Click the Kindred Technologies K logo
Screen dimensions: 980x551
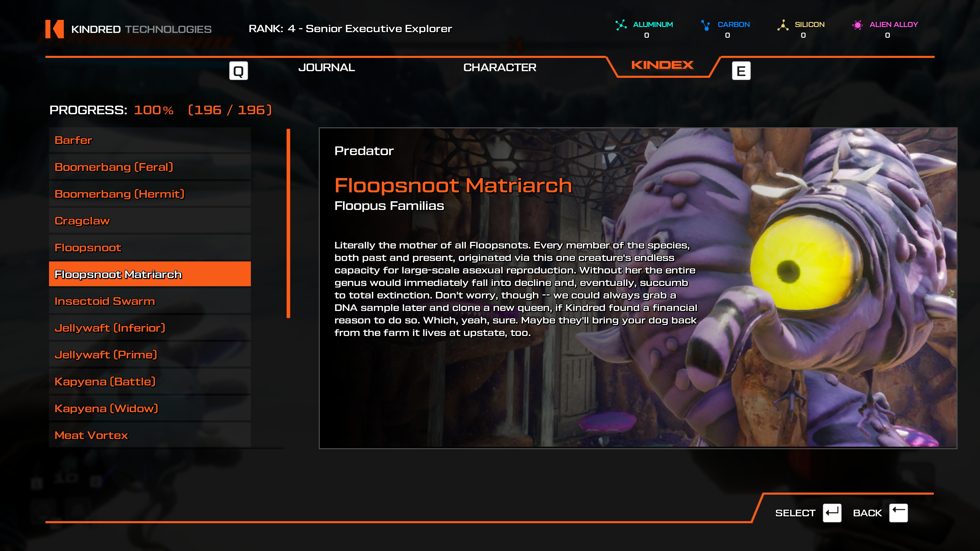tap(54, 29)
